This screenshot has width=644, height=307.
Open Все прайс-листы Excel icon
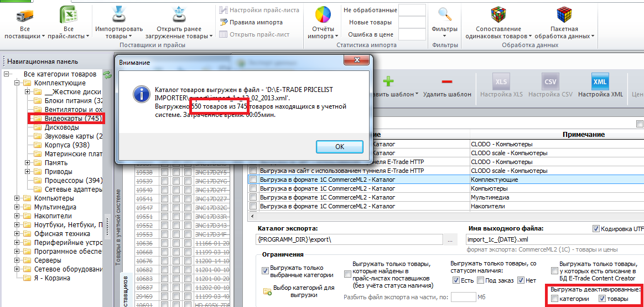point(69,15)
